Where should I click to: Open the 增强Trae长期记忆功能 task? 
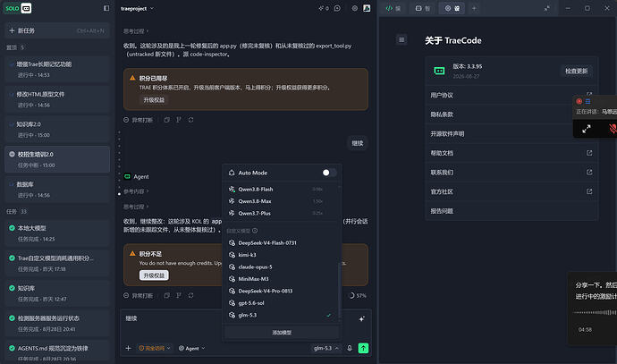(x=57, y=69)
